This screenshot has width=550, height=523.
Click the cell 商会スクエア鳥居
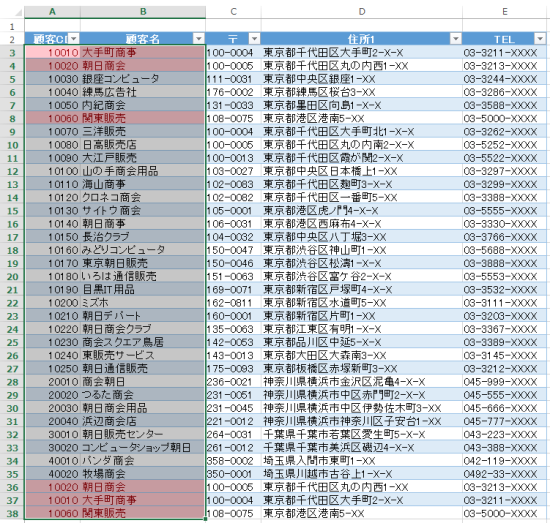(x=143, y=342)
